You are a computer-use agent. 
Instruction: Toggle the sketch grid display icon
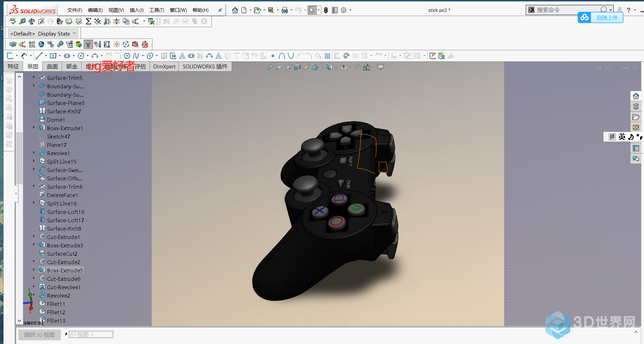coord(327,56)
